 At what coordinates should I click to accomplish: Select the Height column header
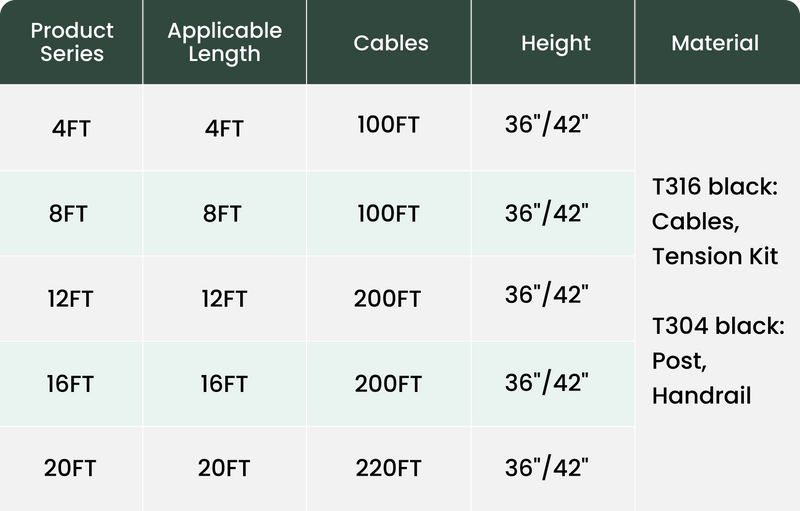pyautogui.click(x=555, y=43)
